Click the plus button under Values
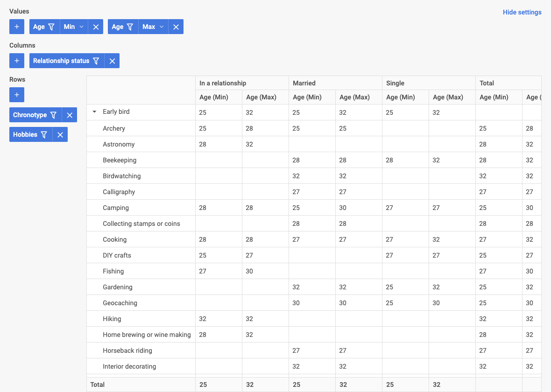The height and width of the screenshot is (392, 551). (17, 27)
